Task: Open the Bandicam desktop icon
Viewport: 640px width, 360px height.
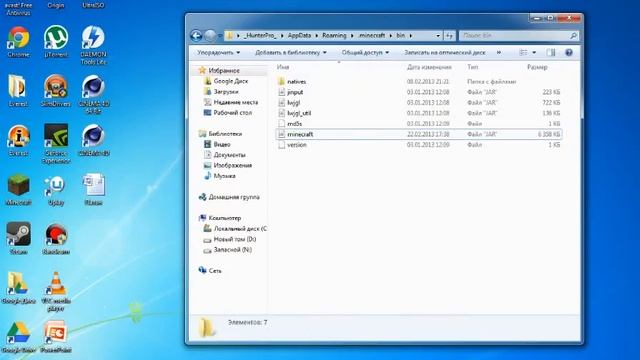Action: 56,239
